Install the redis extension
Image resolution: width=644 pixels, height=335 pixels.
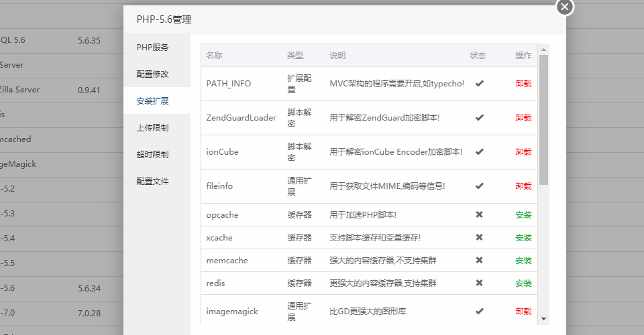coord(523,283)
